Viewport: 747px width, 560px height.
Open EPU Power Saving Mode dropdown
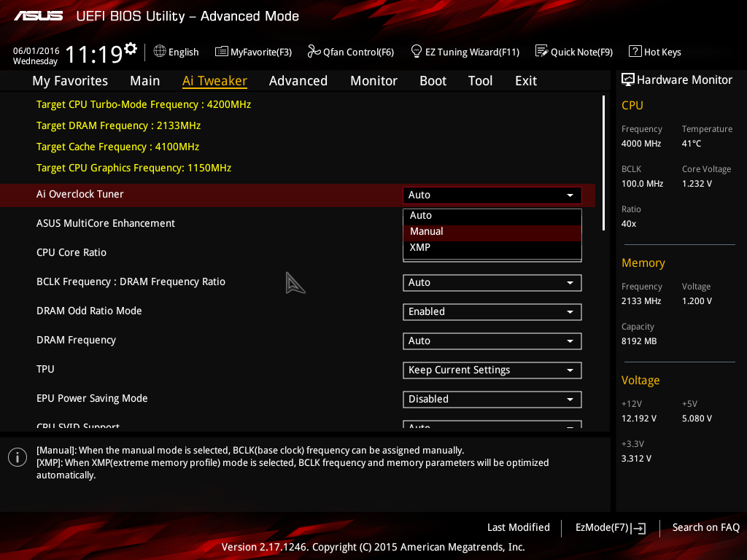click(492, 399)
